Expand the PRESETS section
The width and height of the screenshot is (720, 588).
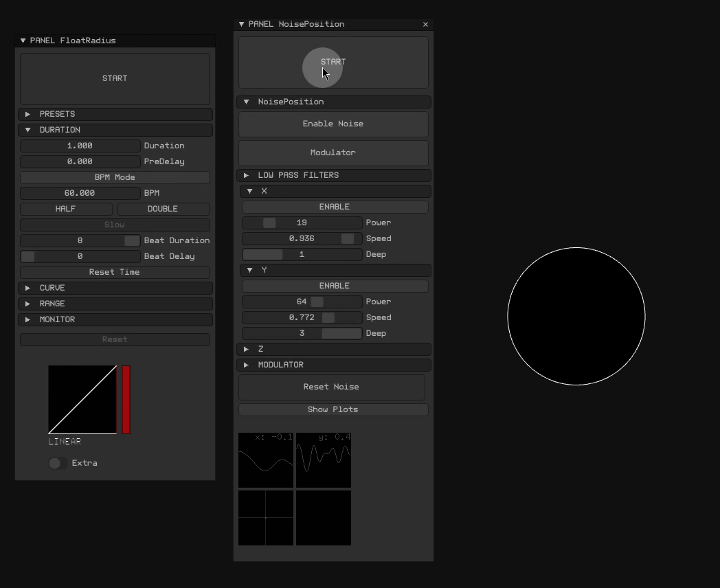[x=115, y=114]
